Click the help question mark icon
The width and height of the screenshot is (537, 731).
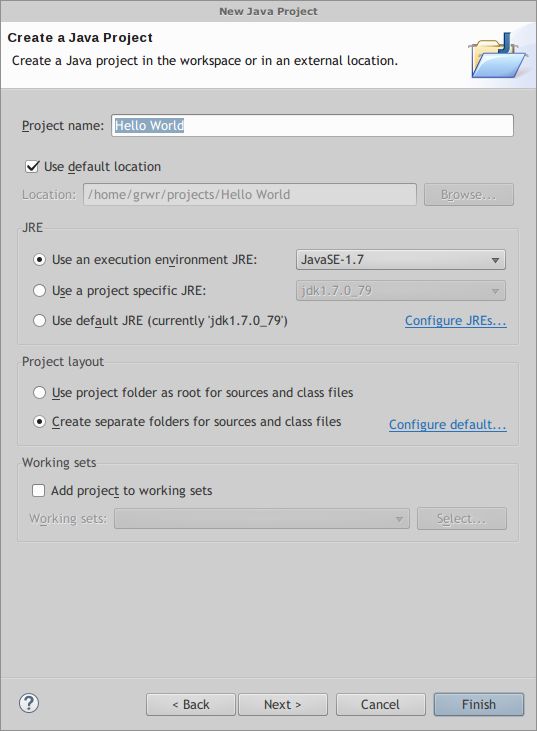click(29, 703)
